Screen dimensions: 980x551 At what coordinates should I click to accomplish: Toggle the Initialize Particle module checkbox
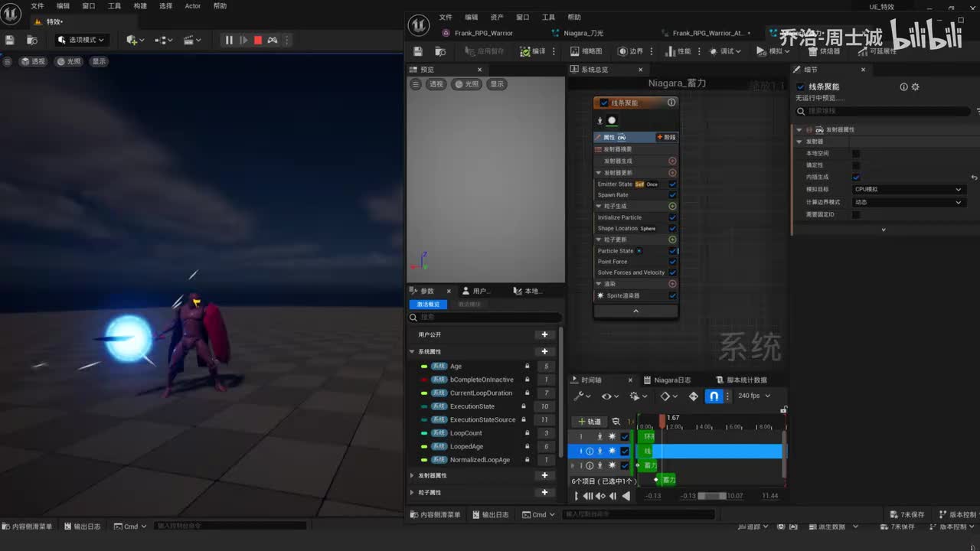point(672,217)
